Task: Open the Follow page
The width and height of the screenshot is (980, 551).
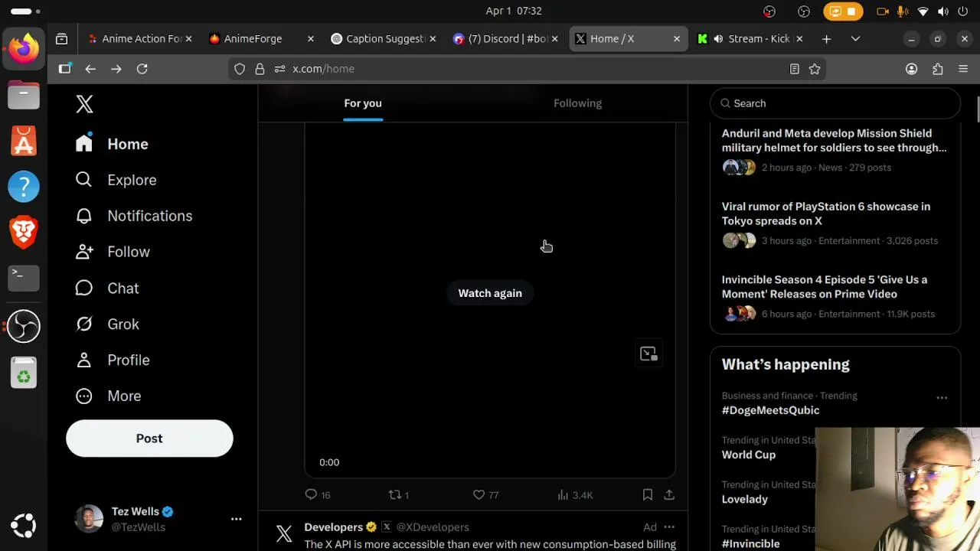Action: (x=113, y=252)
